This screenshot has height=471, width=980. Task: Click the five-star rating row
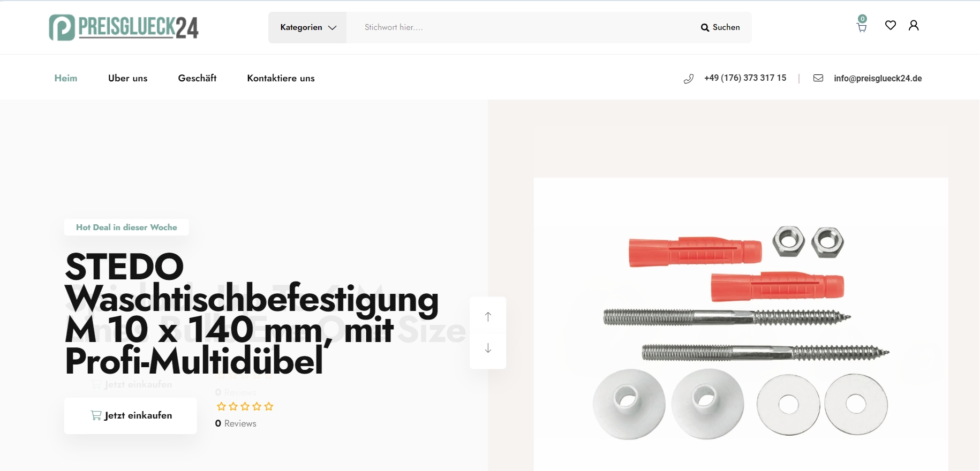click(245, 407)
